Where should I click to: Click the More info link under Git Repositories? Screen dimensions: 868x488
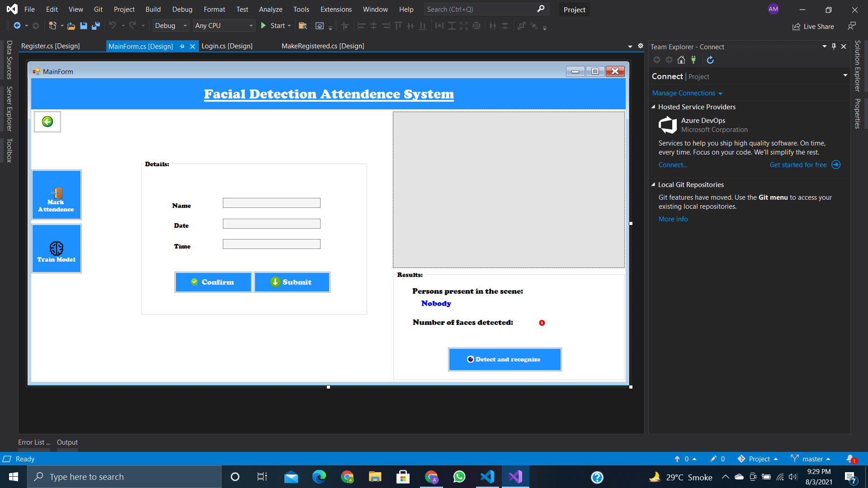(x=673, y=219)
